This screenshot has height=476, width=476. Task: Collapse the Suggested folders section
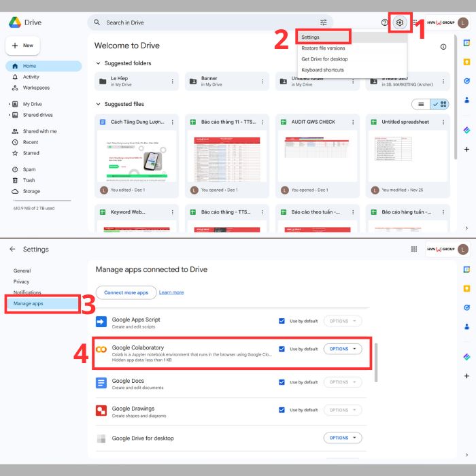click(x=98, y=63)
